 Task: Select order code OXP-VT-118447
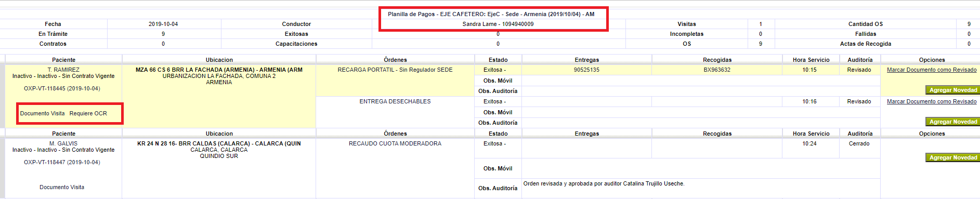[62, 162]
